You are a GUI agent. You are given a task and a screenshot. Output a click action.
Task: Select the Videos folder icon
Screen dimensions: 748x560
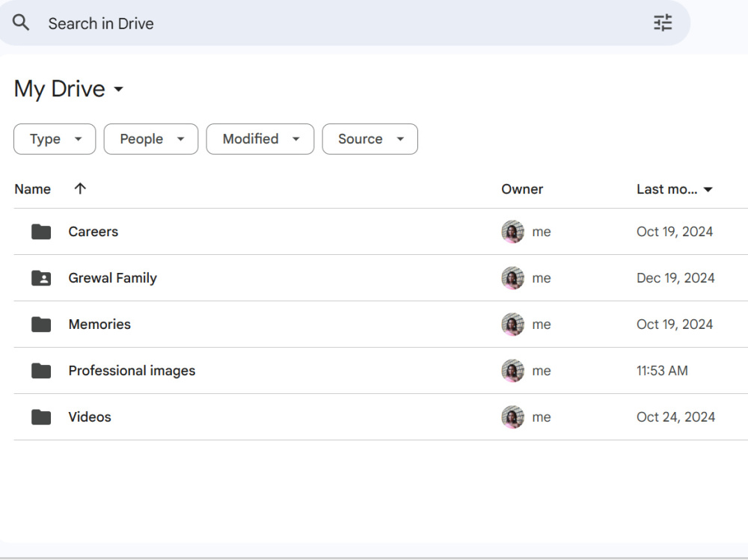[x=41, y=417]
